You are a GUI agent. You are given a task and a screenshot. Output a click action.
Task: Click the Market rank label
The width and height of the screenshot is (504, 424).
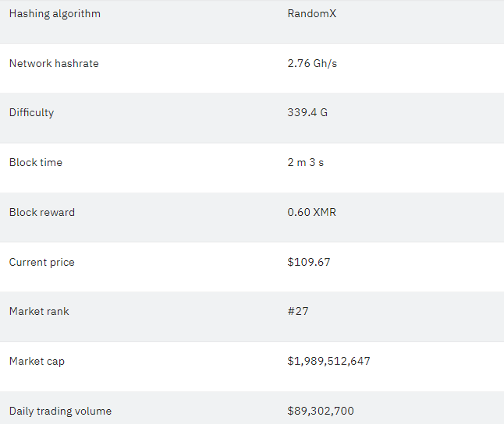tap(39, 311)
